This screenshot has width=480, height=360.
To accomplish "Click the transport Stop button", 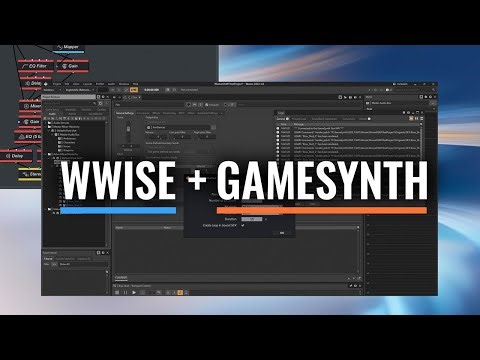I will [x=117, y=293].
